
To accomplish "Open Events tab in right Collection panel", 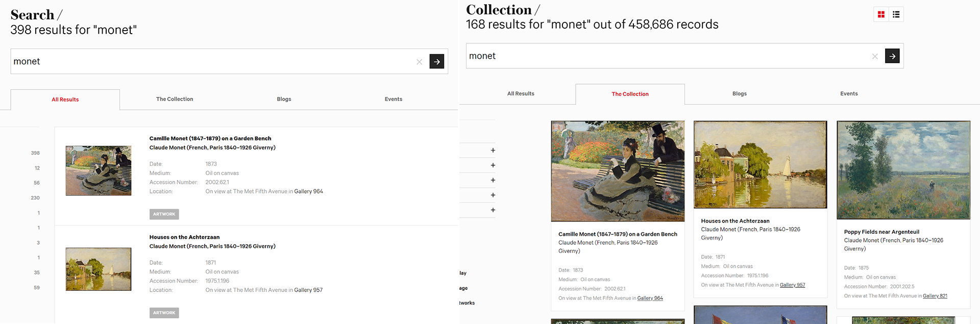I will tap(849, 93).
